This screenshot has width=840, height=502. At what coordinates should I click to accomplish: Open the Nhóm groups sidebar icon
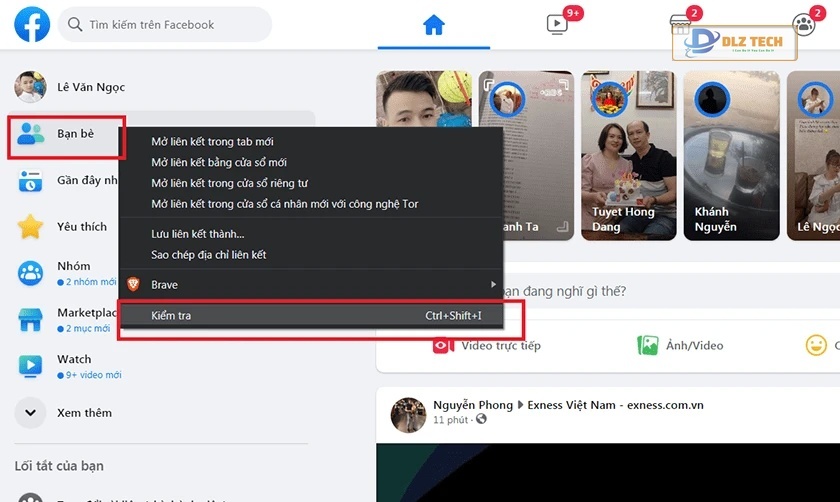tap(31, 273)
